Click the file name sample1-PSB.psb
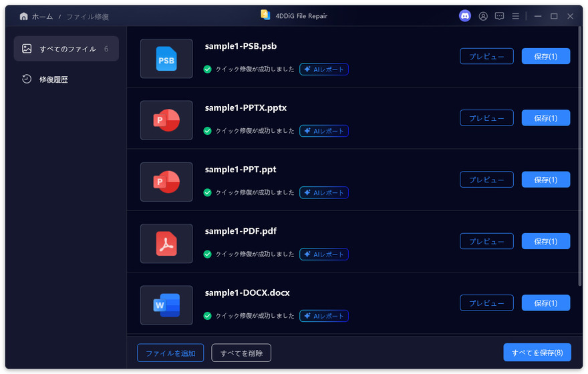588x374 pixels. pos(241,46)
